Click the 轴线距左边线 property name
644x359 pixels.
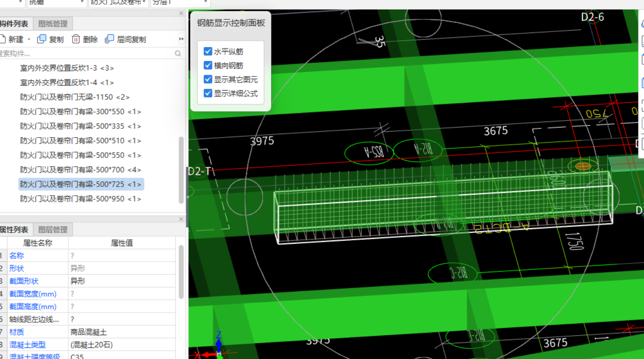[x=34, y=319]
